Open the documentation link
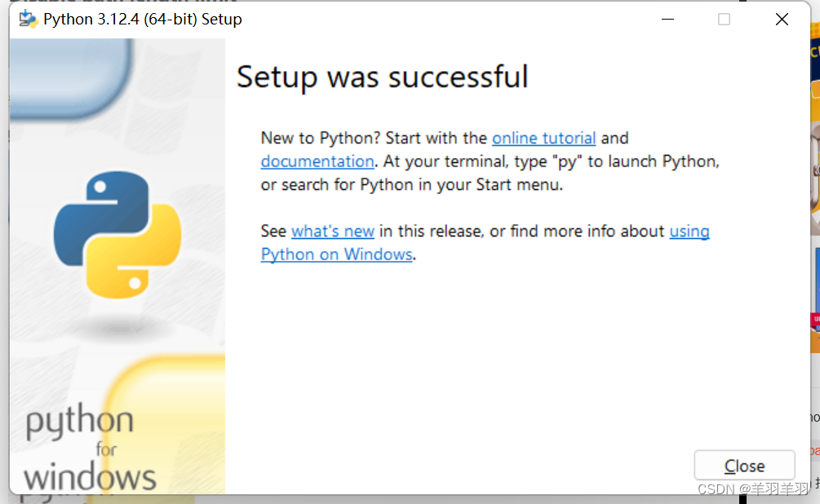Viewport: 820px width, 504px height. (x=317, y=161)
